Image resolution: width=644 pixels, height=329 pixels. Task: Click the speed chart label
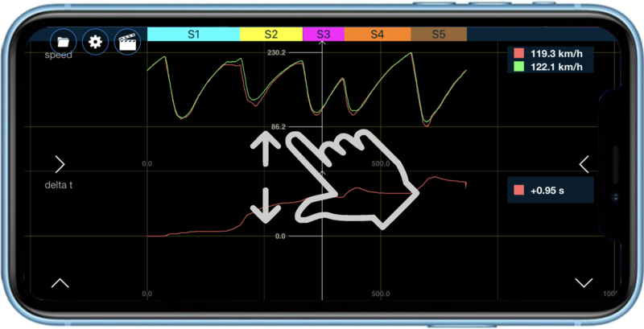[58, 56]
